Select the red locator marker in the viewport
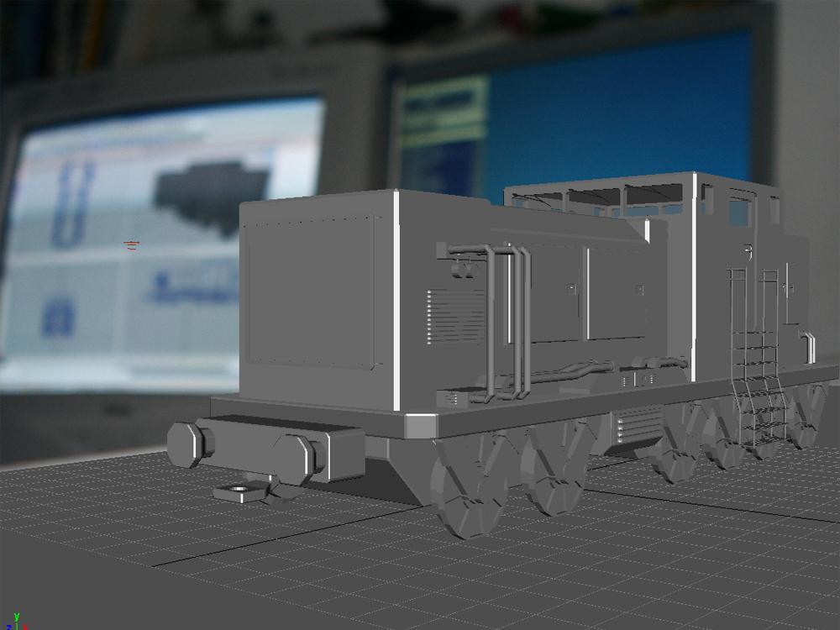The image size is (840, 630). pyautogui.click(x=131, y=245)
